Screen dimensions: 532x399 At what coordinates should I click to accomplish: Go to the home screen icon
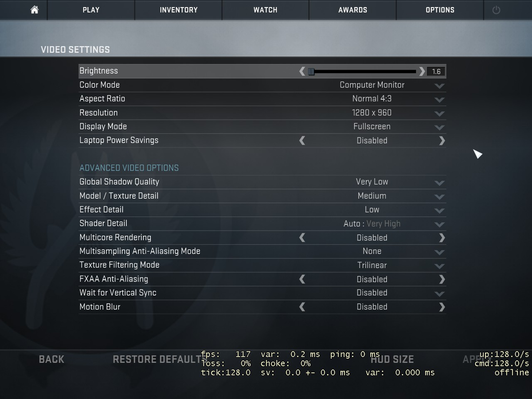point(35,10)
